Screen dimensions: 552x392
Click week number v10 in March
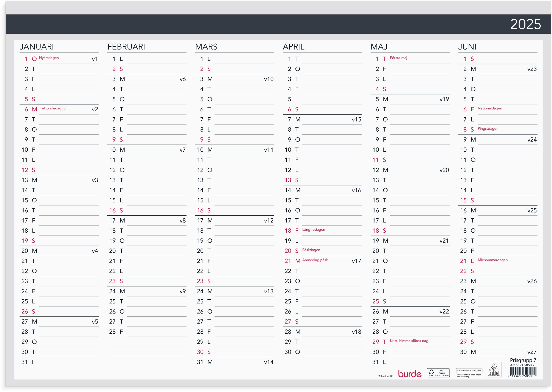point(269,79)
